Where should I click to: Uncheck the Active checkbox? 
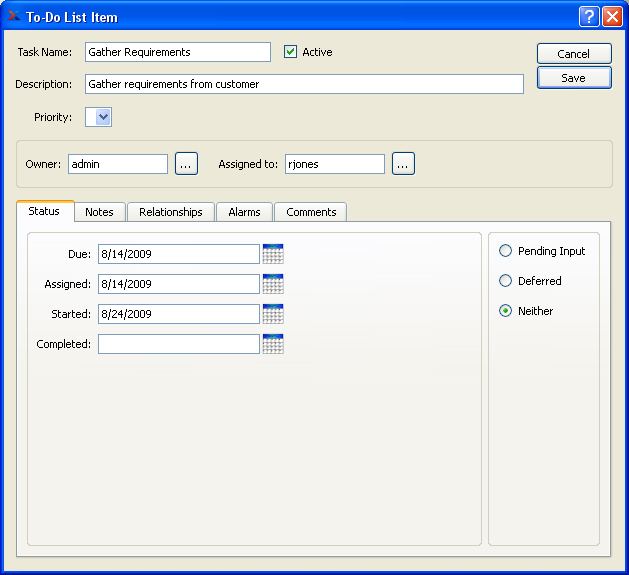click(291, 52)
